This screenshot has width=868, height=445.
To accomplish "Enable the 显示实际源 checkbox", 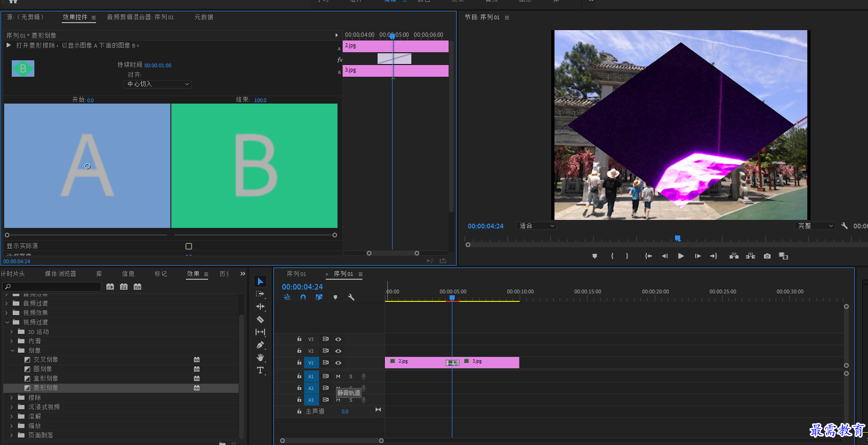I will [189, 246].
